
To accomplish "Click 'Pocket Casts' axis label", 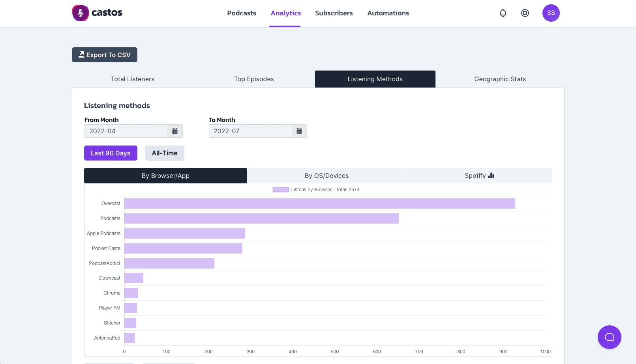I will click(x=106, y=248).
